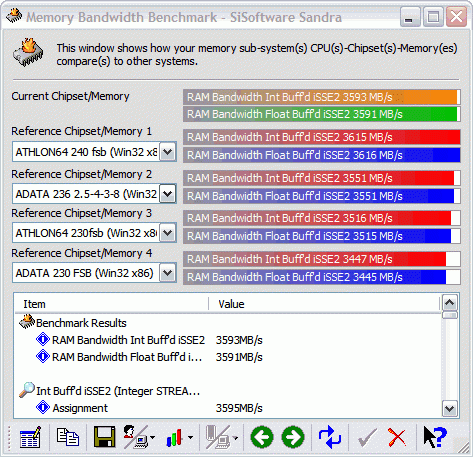Open the Reference Chipset/Memory 2 dropdown arrow
Image resolution: width=473 pixels, height=457 pixels.
pyautogui.click(x=168, y=193)
